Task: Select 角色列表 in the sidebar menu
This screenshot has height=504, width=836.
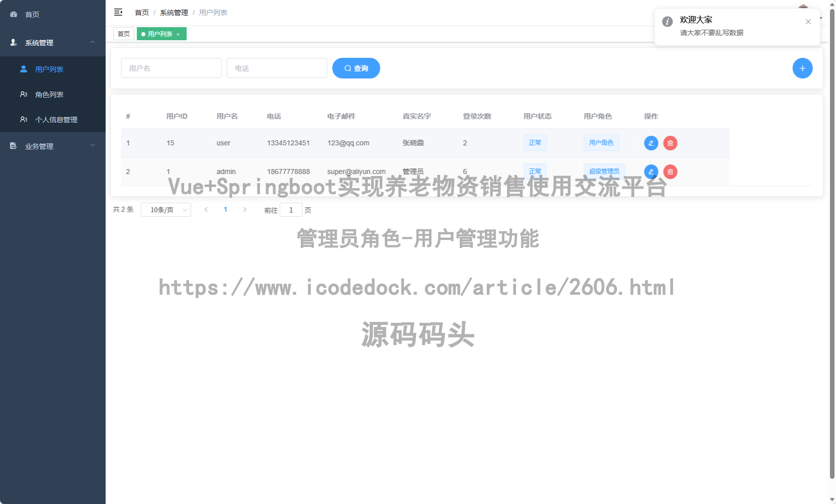Action: 49,94
